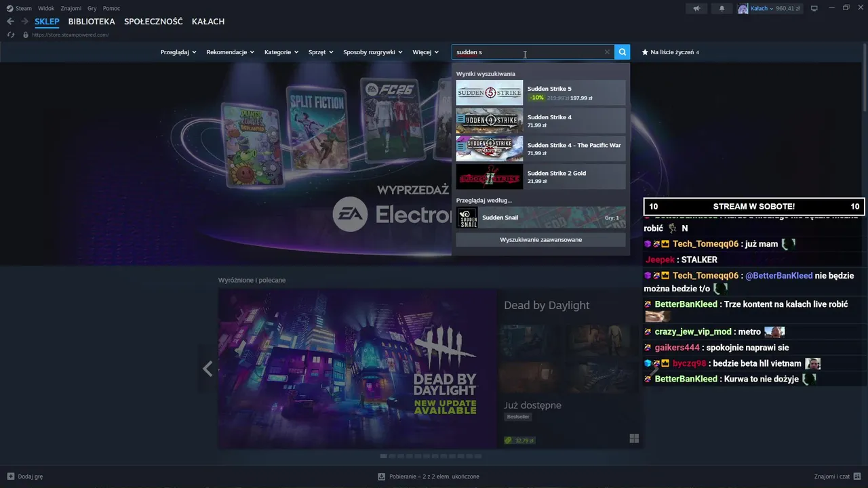Go to previous featured carousel item
Image resolution: width=868 pixels, height=488 pixels.
[x=208, y=369]
